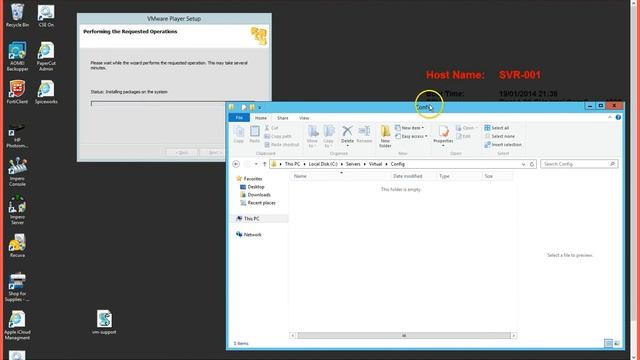Open Explorer help question mark icon
This screenshot has height=360, width=640.
tap(618, 118)
